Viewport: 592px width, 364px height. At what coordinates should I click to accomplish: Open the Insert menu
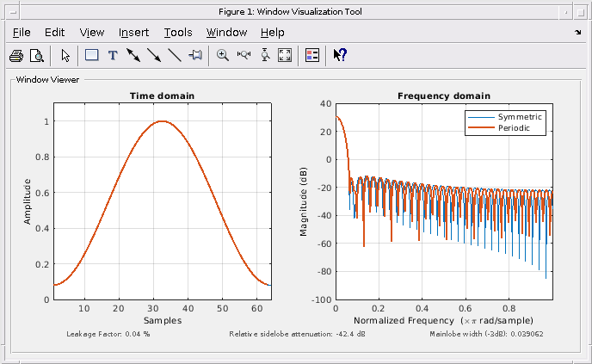point(133,33)
